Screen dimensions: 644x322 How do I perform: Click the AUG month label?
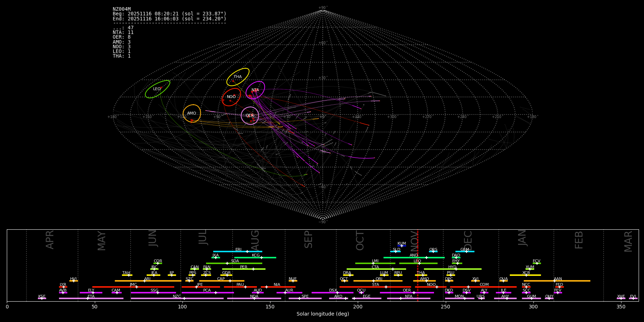pyautogui.click(x=255, y=240)
